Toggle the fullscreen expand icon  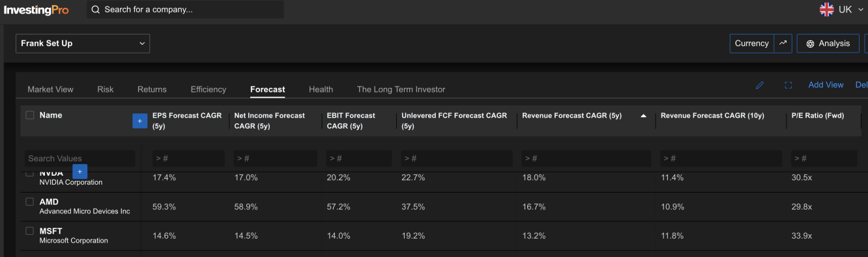tap(788, 85)
